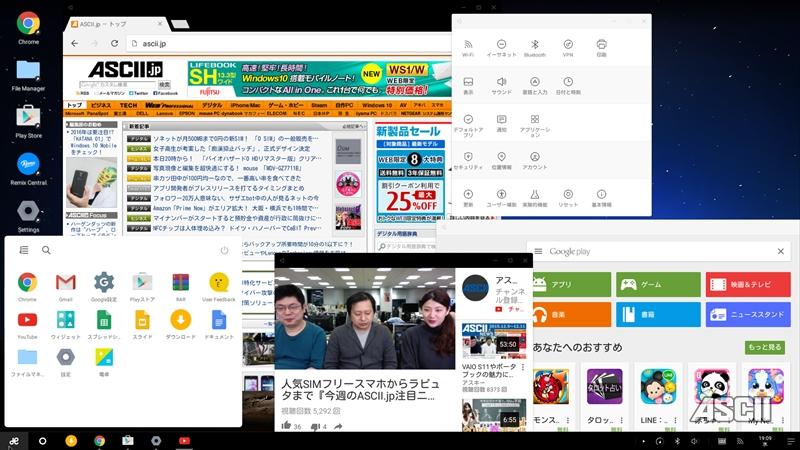Open ユーザー補助 in the Settings window
This screenshot has width=800, height=450.
pos(501,198)
